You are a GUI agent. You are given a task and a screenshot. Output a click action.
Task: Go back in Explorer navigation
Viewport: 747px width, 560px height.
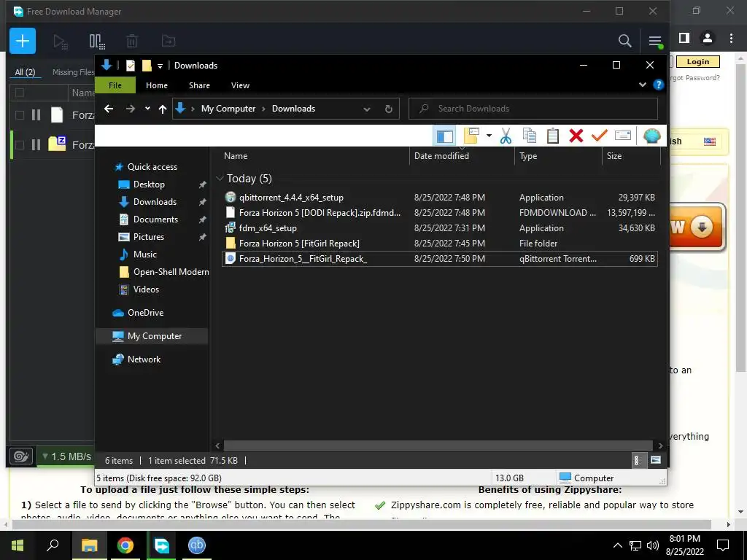click(109, 109)
